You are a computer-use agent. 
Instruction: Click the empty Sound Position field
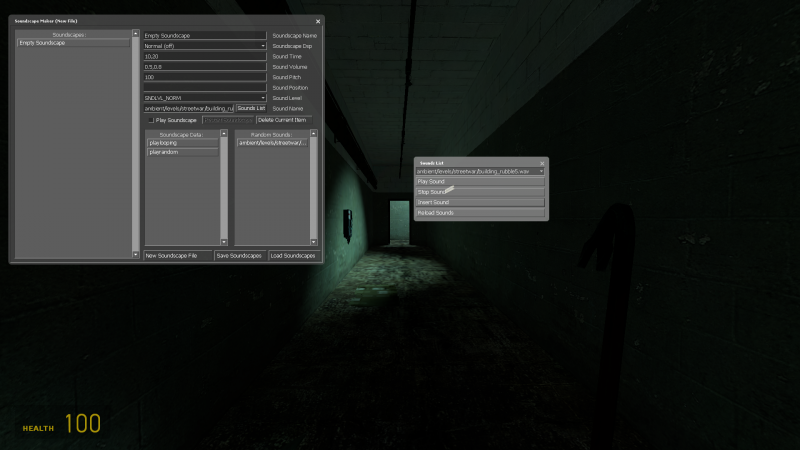pos(205,88)
